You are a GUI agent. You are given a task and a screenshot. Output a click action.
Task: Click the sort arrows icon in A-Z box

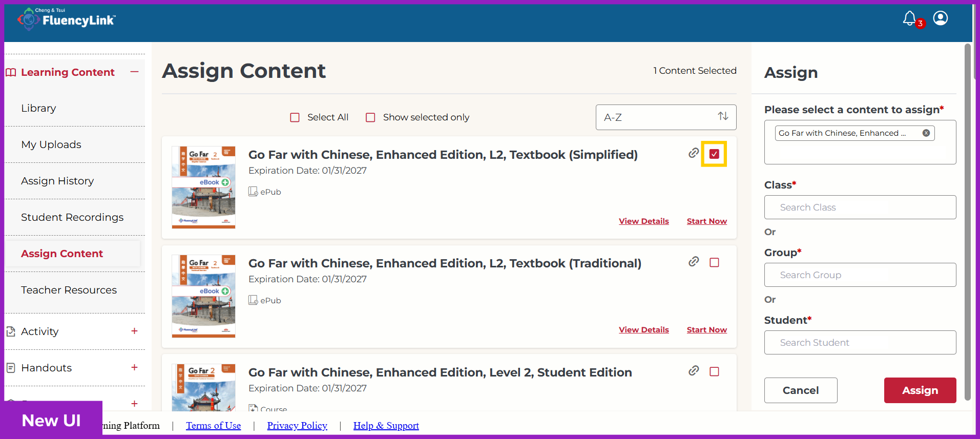(723, 116)
